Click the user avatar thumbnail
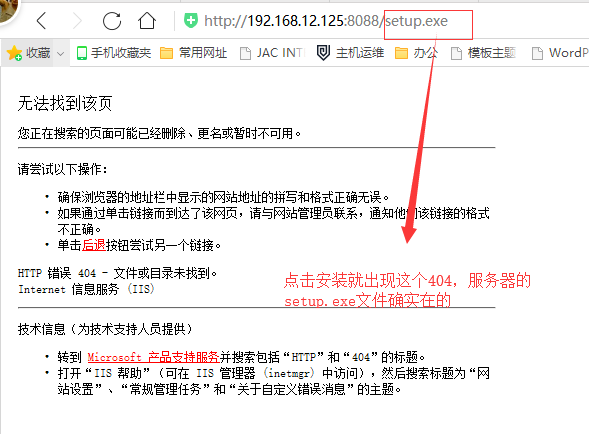This screenshot has width=589, height=434. (8, 10)
